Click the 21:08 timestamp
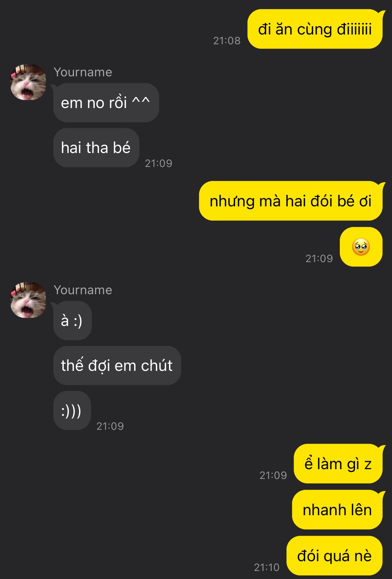392x579 pixels. [227, 41]
